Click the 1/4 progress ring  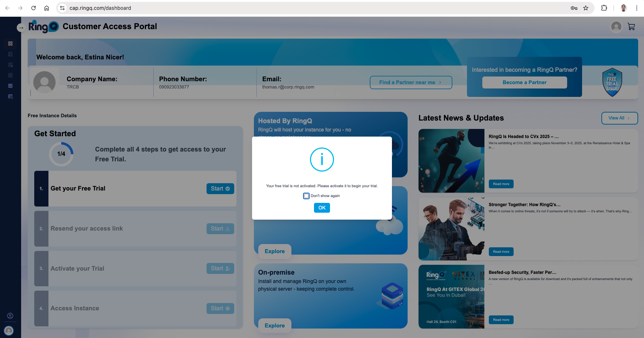click(61, 154)
